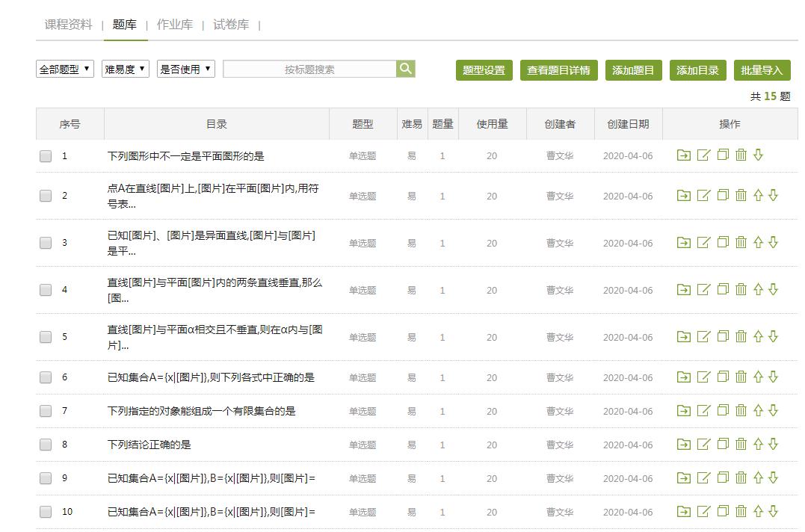The width and height of the screenshot is (805, 532).
Task: Open the 课程资料 tab
Action: (x=68, y=25)
